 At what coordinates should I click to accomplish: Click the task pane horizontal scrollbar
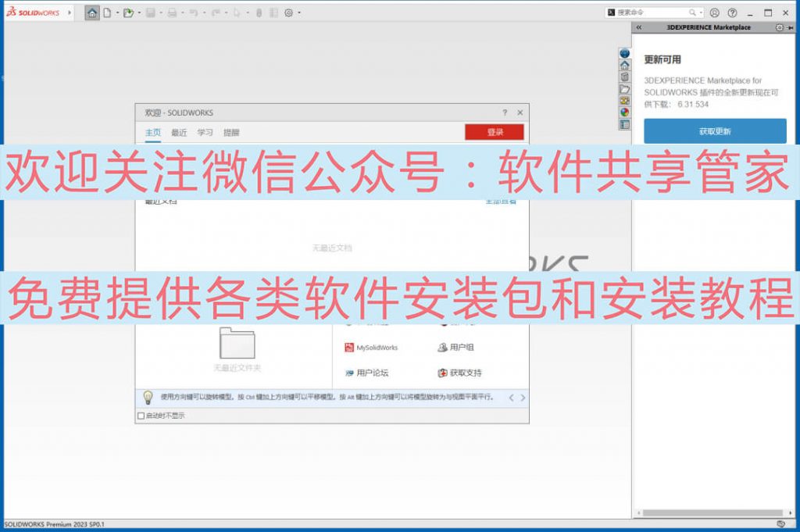[712, 512]
